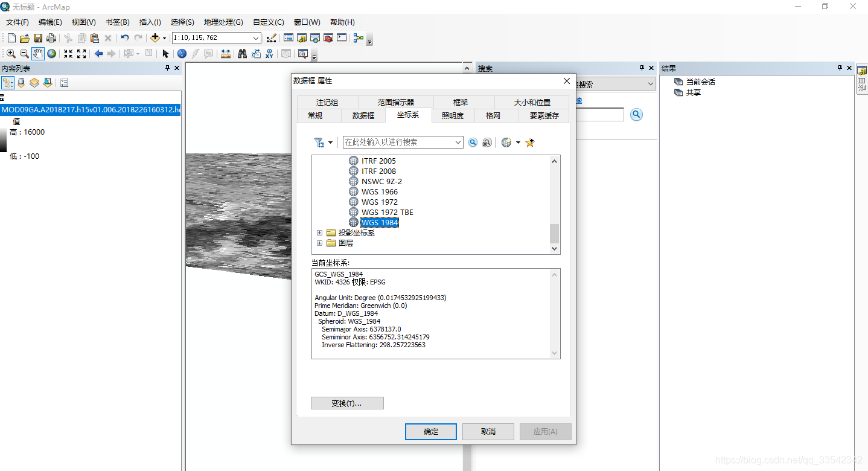This screenshot has width=868, height=471.
Task: Open the ModelBuilder icon
Action: coord(359,38)
